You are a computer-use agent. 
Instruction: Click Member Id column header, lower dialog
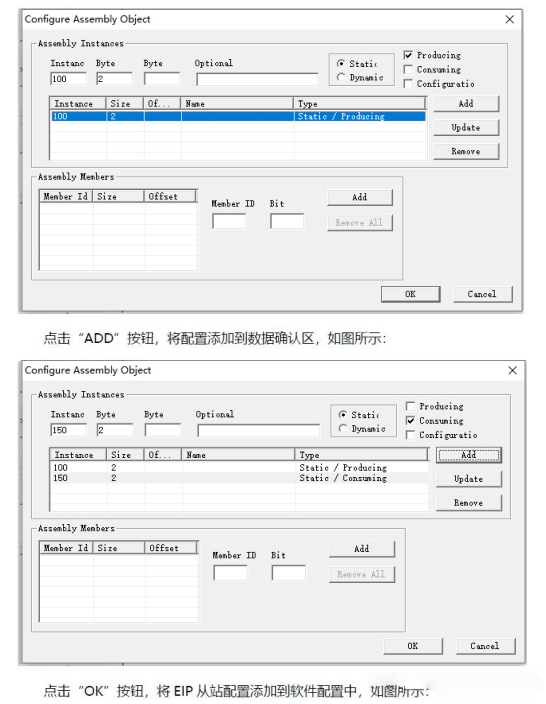66,548
